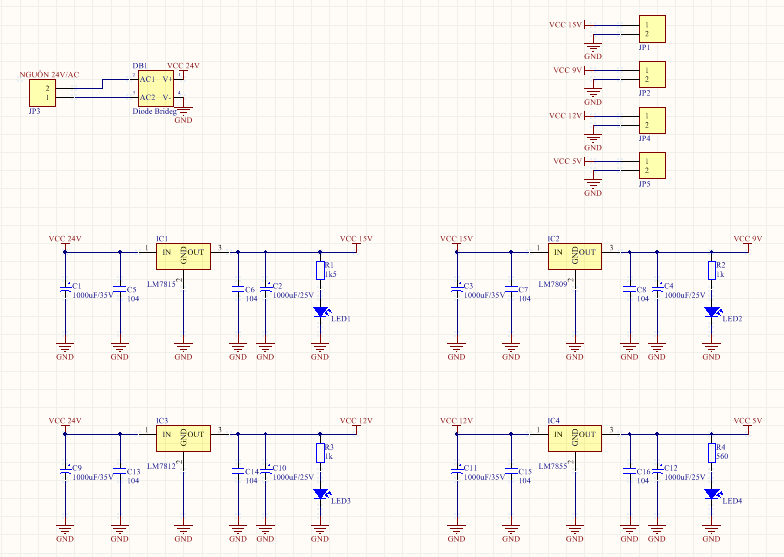
Task: Select capacitor C16 symbol
Action: pos(630,470)
